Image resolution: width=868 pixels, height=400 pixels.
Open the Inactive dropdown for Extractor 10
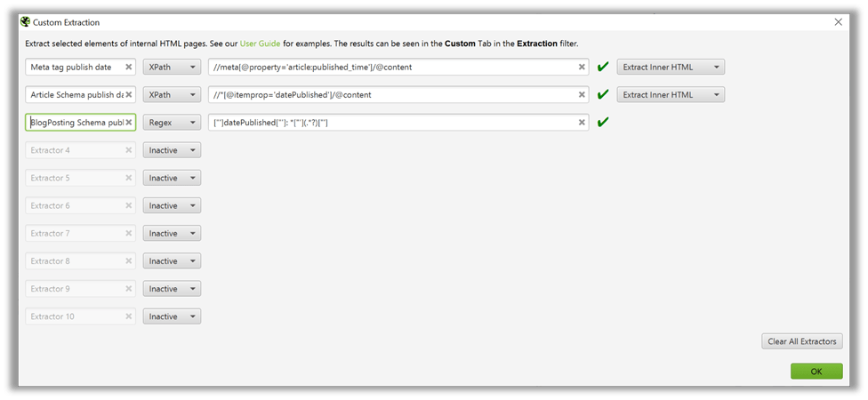(x=172, y=316)
